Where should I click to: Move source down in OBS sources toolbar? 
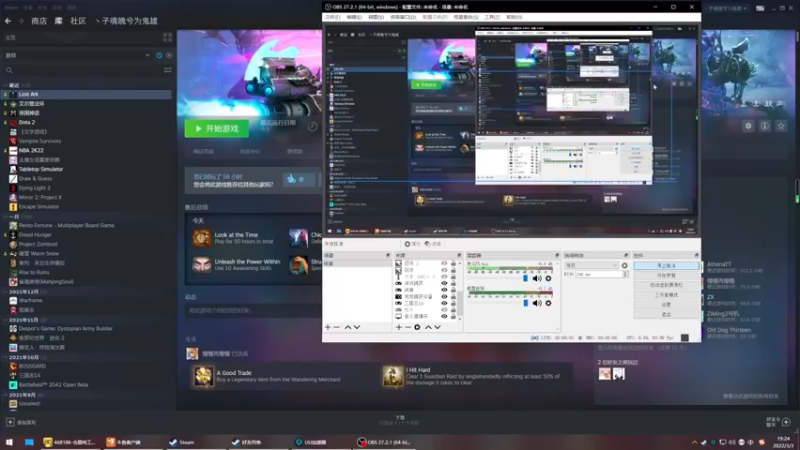tap(437, 327)
